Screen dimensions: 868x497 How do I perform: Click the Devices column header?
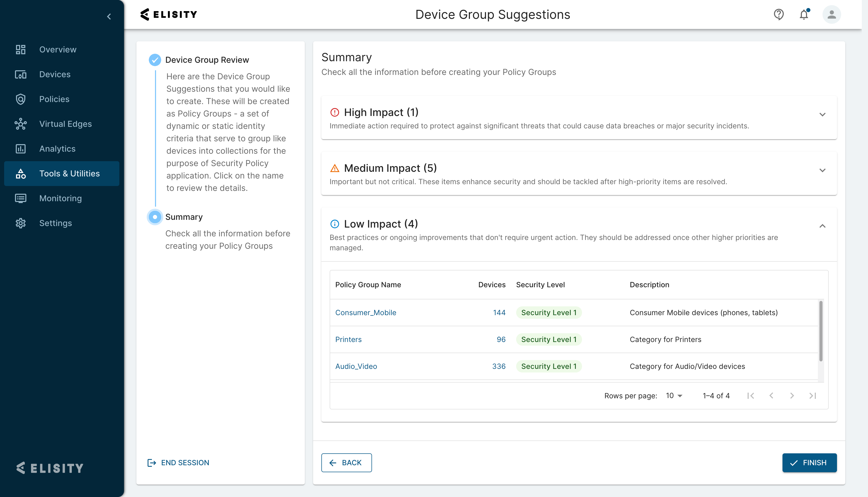(492, 285)
